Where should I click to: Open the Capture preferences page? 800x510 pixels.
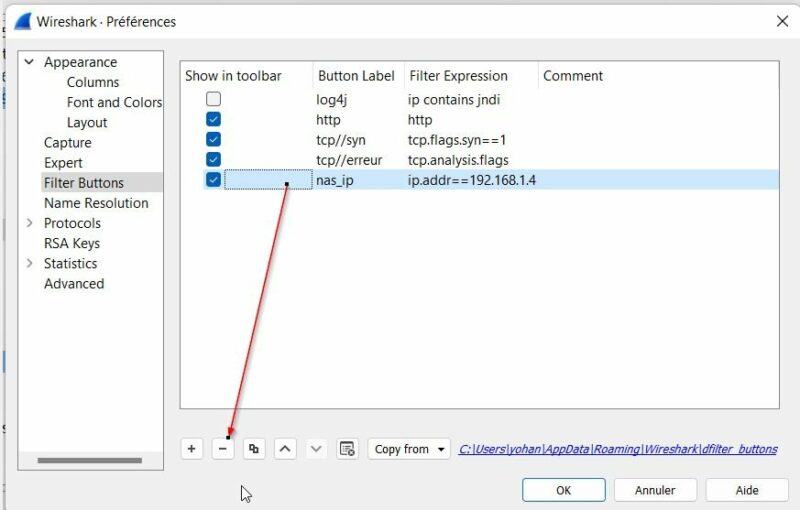pyautogui.click(x=68, y=143)
